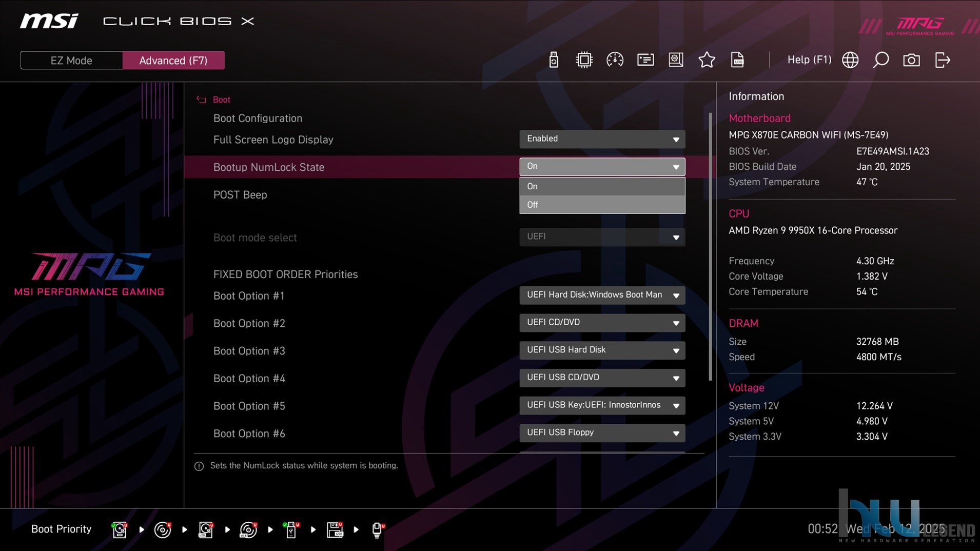
Task: Select USB floppy icon in Boot Priority
Action: pos(335,529)
